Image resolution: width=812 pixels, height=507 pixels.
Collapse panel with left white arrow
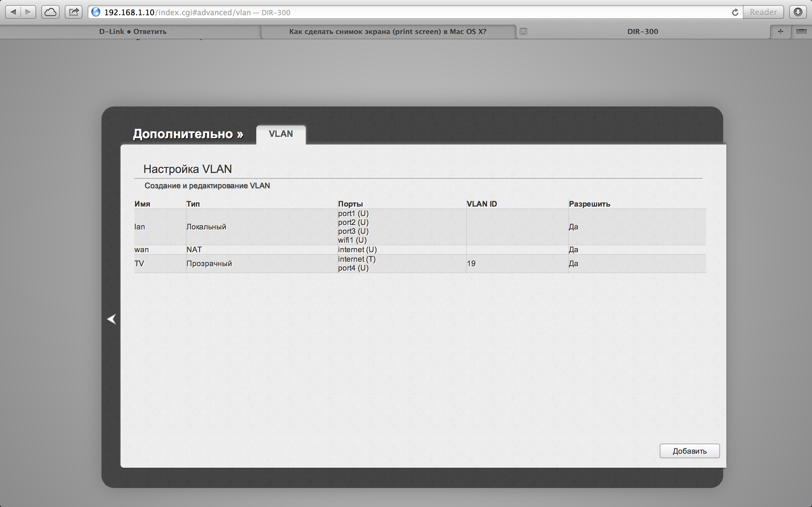[111, 319]
